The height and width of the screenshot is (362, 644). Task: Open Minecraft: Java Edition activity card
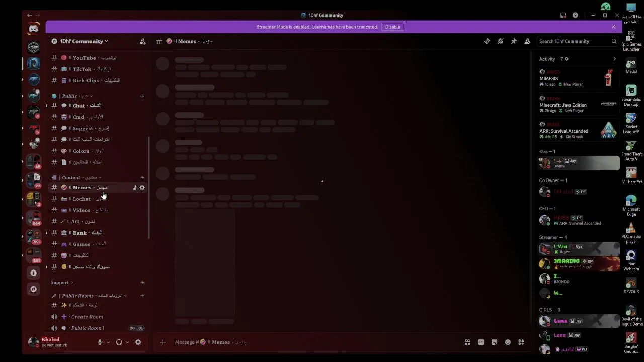[578, 105]
